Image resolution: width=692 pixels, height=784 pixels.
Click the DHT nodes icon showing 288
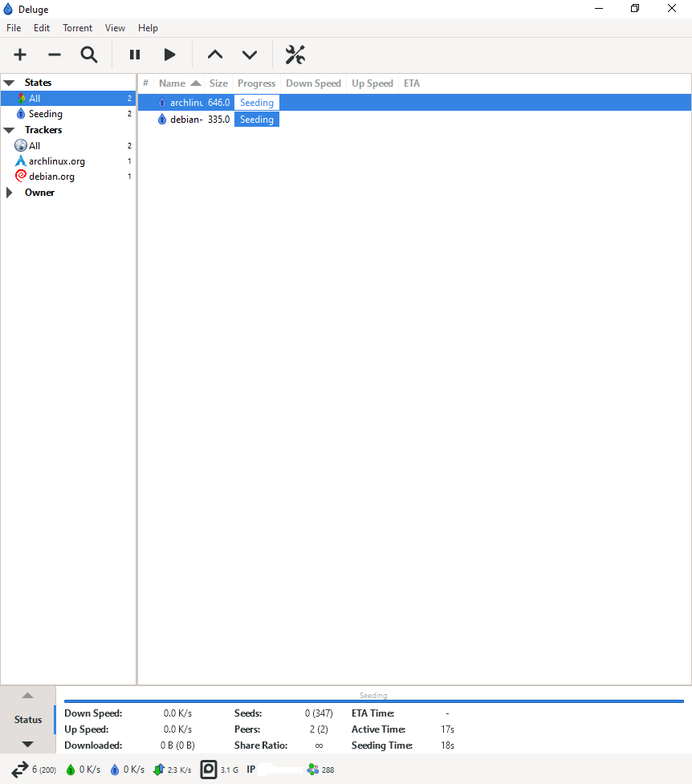coord(313,770)
